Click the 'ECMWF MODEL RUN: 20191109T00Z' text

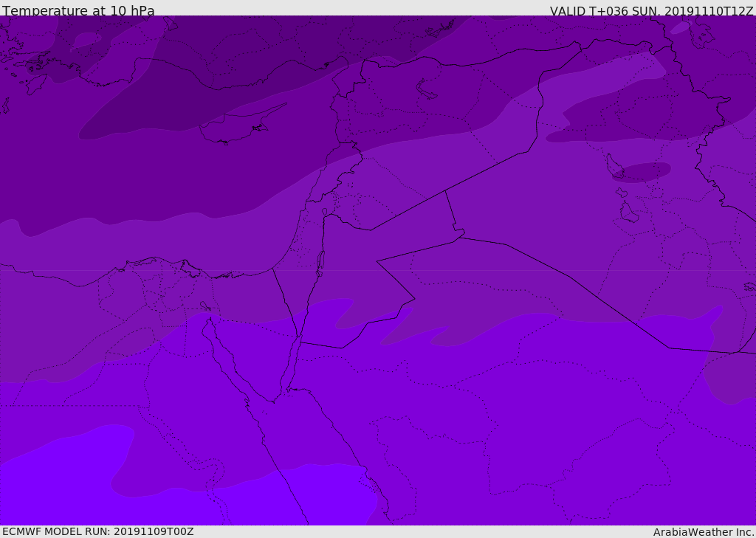tap(98, 531)
